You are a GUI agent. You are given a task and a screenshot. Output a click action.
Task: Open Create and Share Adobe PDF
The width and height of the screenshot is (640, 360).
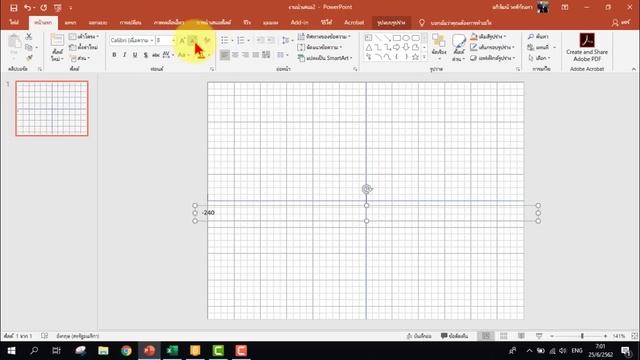tap(587, 47)
